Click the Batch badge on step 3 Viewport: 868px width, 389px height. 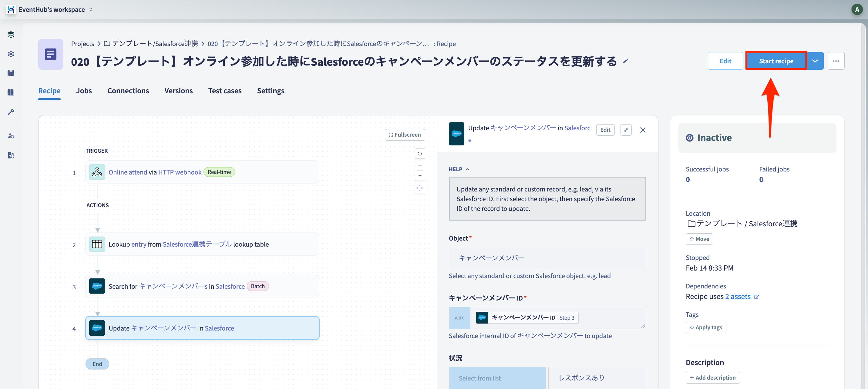pyautogui.click(x=257, y=286)
